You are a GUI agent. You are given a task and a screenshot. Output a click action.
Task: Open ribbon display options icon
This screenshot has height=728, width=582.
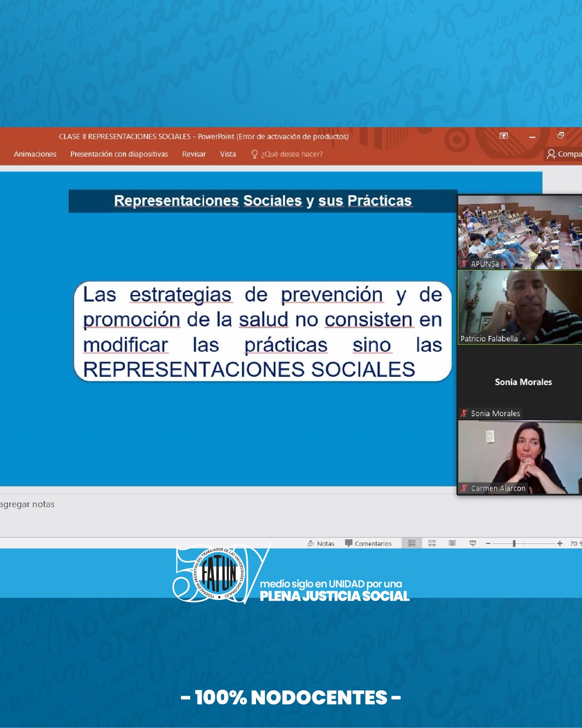(x=504, y=136)
